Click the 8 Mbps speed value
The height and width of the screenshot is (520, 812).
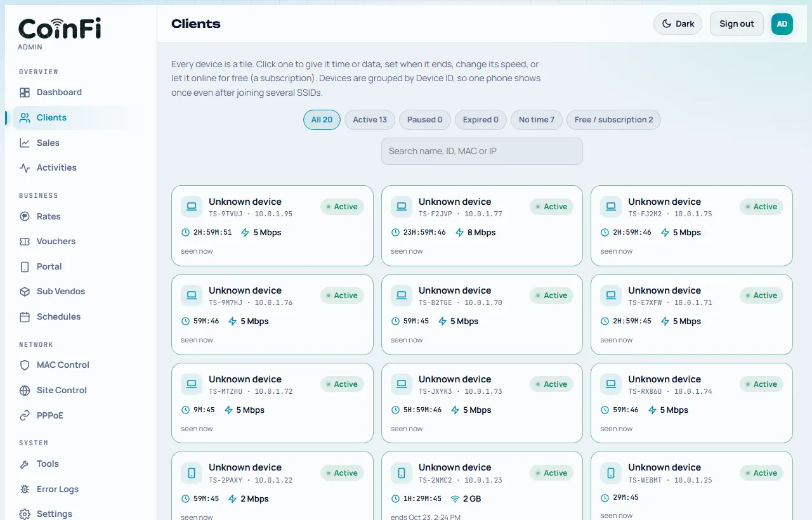(481, 233)
